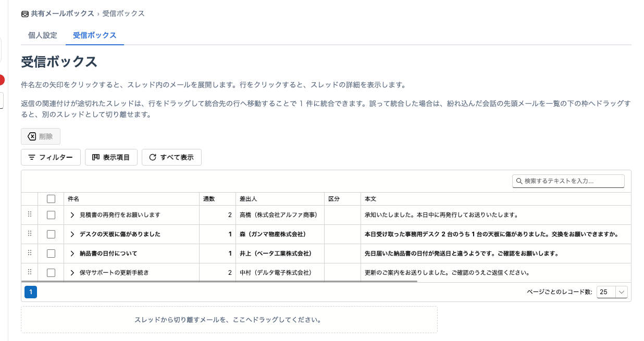Click the delete icon on 削除 button
Screen dimensions: 644x341
point(32,136)
